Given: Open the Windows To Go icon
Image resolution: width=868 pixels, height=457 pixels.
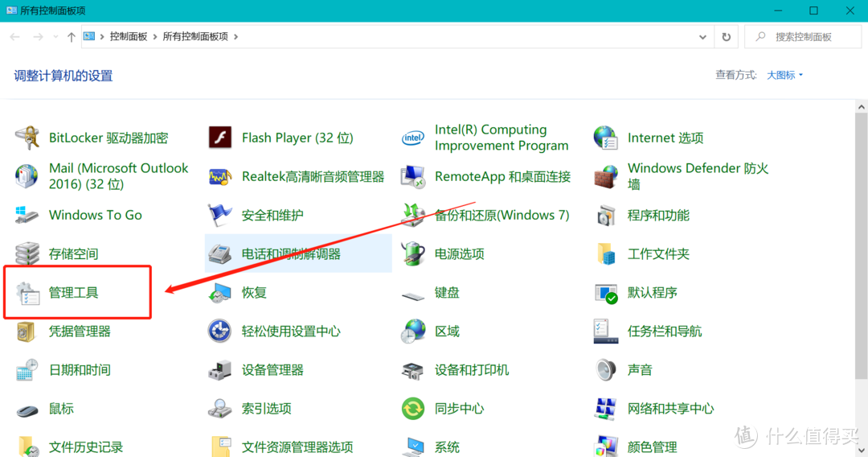Looking at the screenshot, I should click(x=27, y=215).
